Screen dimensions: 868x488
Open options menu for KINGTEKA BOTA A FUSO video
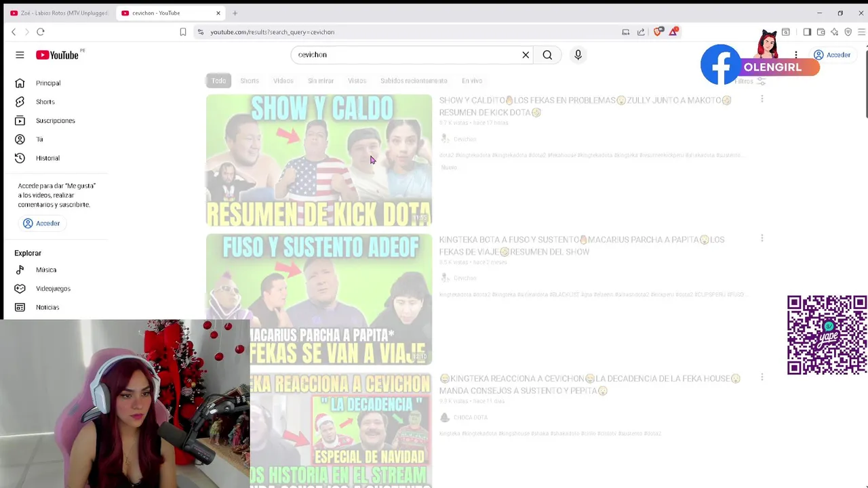762,239
